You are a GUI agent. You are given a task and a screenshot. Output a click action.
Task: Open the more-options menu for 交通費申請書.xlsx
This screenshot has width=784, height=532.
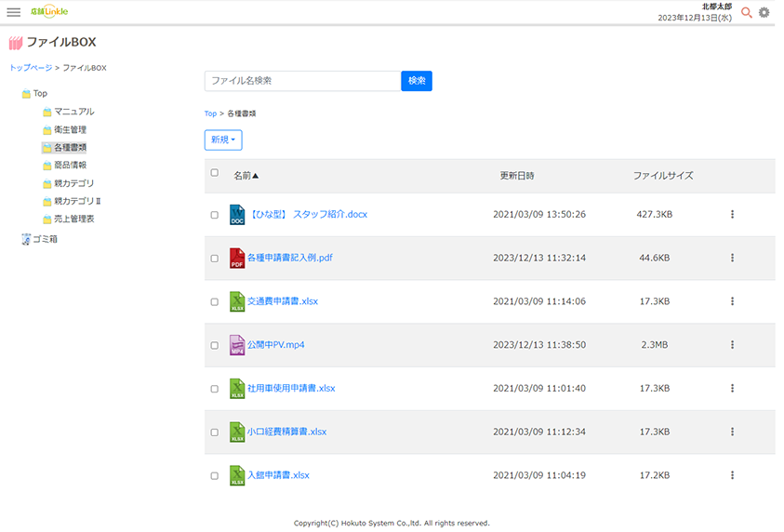coord(733,301)
